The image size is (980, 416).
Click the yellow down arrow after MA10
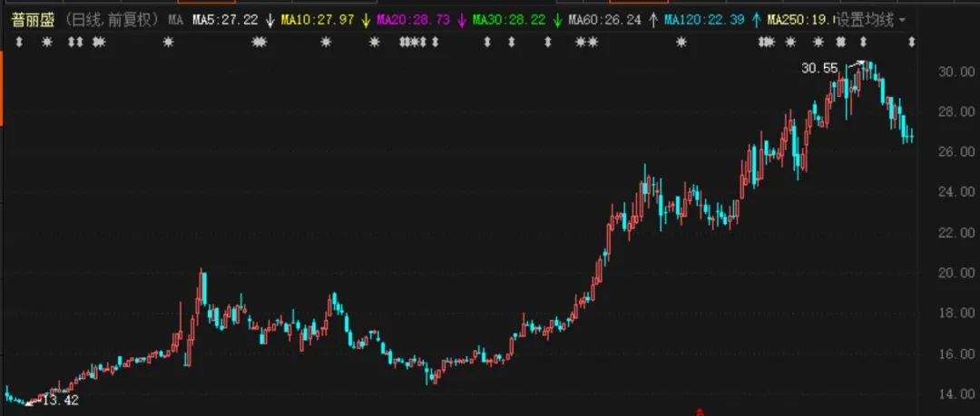pyautogui.click(x=367, y=21)
